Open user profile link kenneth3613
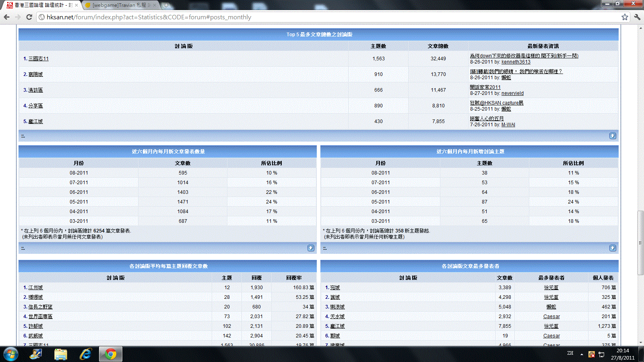Viewport: 644px width, 362px height. pyautogui.click(x=516, y=62)
